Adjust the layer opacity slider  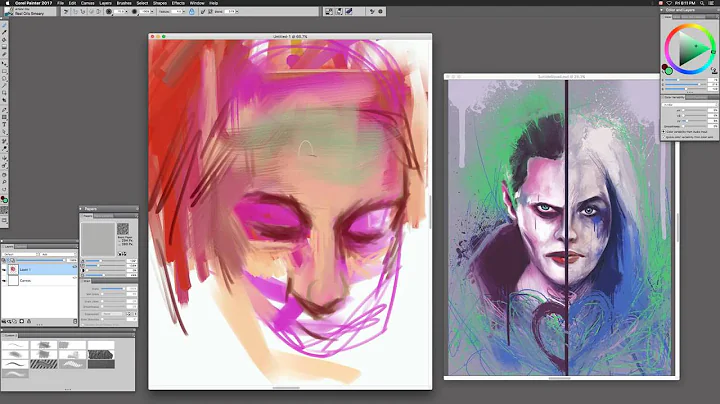pos(40,260)
